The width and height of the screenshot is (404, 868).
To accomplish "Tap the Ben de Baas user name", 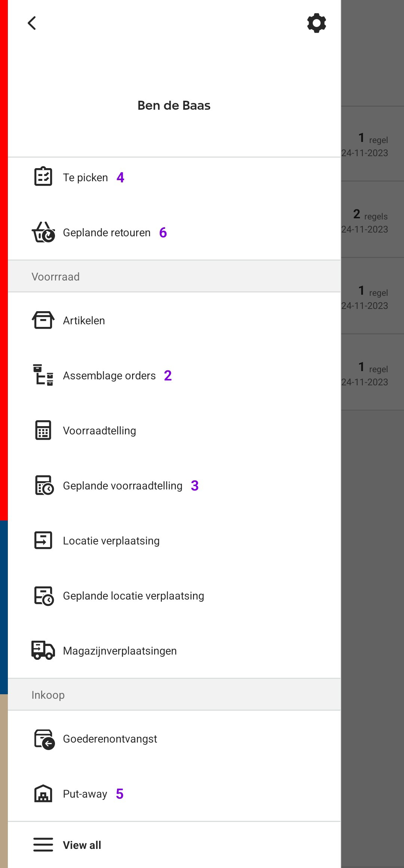I will point(174,106).
